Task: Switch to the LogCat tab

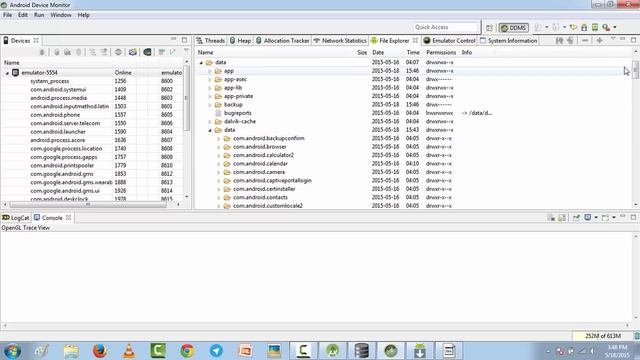Action: 16,218
